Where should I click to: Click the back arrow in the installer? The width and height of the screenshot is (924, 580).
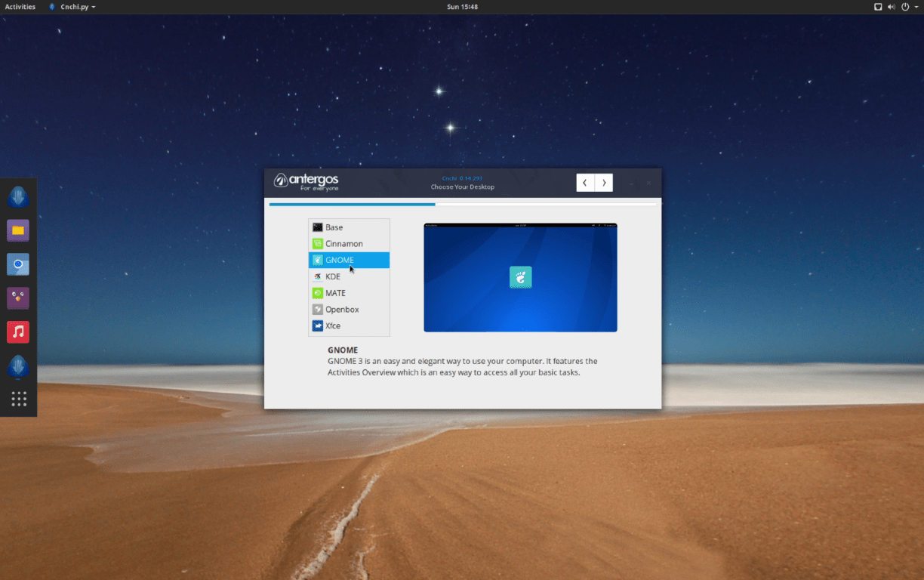(585, 182)
